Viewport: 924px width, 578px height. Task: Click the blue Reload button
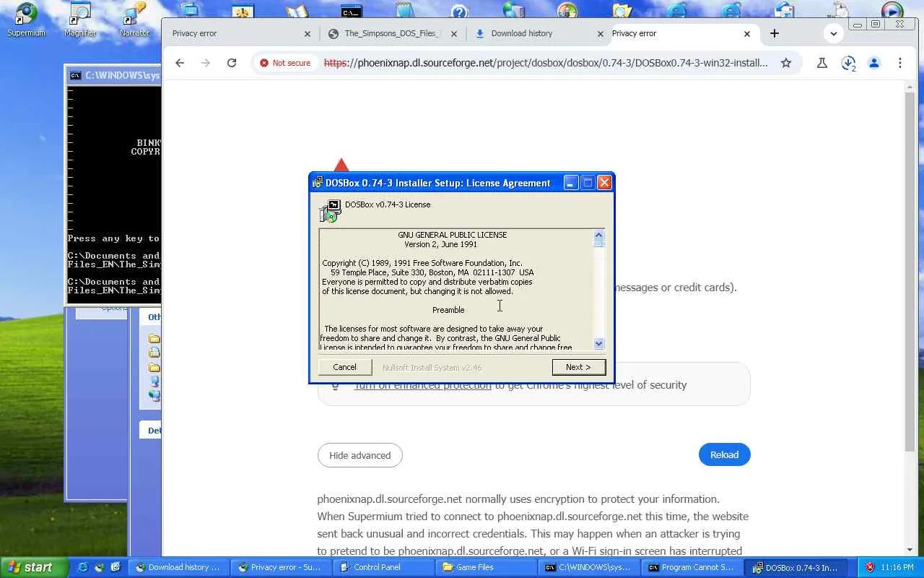point(724,454)
